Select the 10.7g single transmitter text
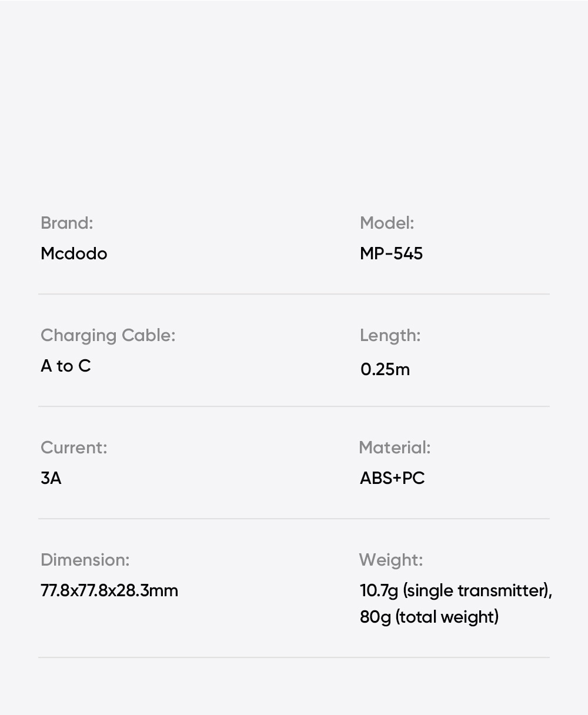The width and height of the screenshot is (588, 715). click(456, 591)
